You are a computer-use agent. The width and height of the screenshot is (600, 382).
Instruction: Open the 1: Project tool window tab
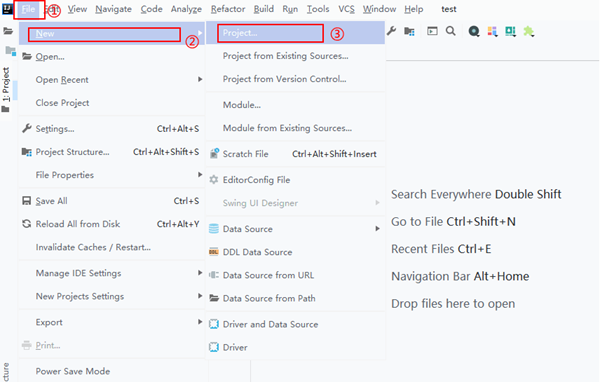pyautogui.click(x=6, y=84)
